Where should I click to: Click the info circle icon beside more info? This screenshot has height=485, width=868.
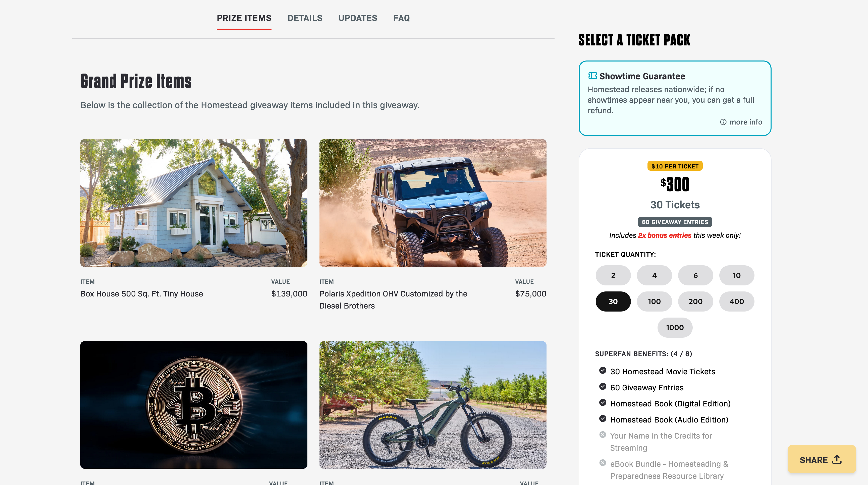723,122
